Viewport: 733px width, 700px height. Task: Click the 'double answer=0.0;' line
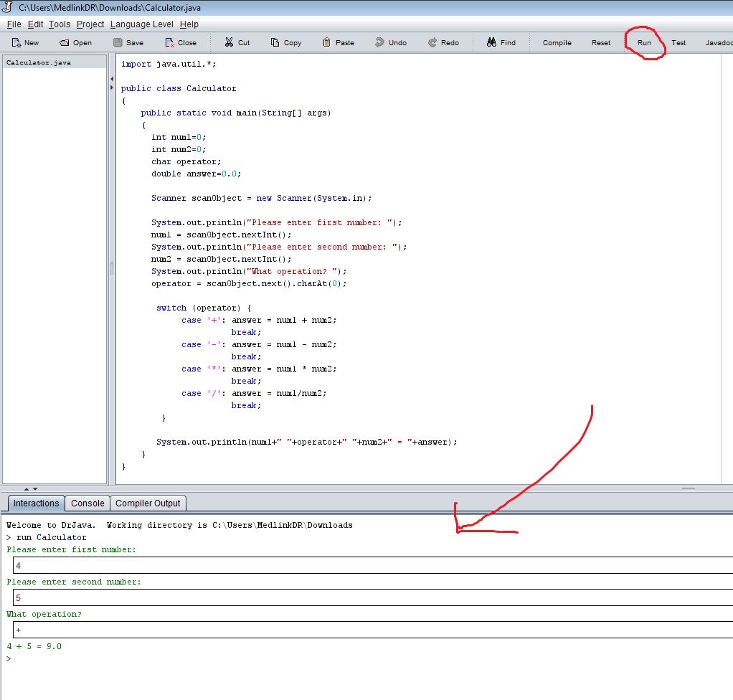tap(197, 174)
